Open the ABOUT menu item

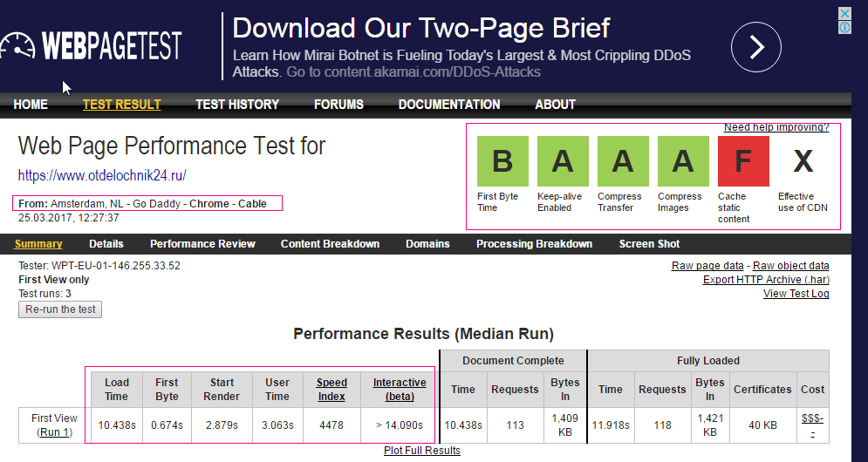pos(555,105)
